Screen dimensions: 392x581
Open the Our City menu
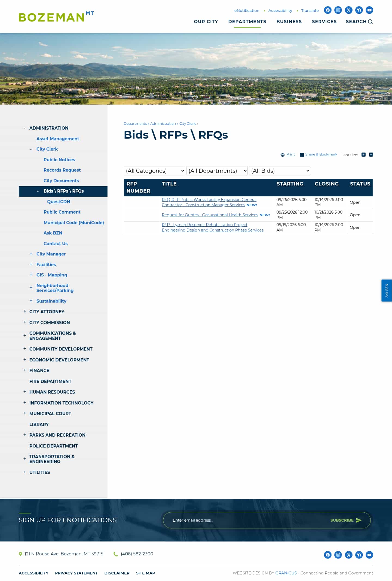[206, 22]
